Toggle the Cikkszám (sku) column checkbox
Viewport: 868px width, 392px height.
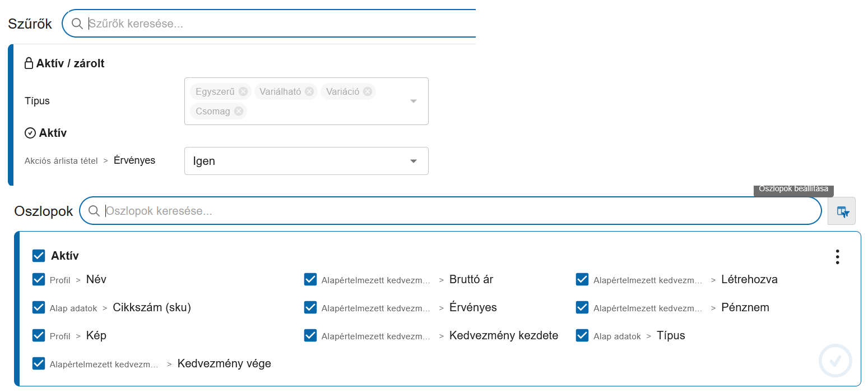point(39,307)
